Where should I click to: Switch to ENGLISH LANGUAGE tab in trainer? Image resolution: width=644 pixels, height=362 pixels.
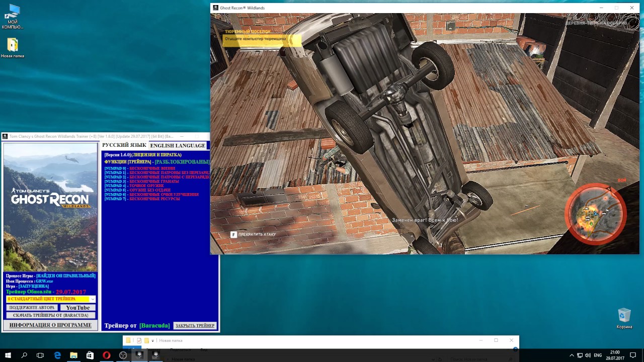[x=178, y=145]
